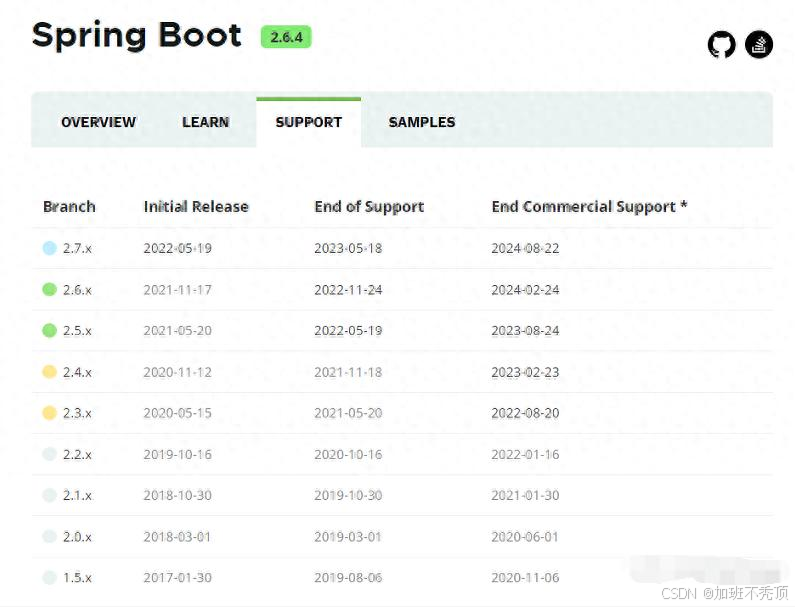Select the Support tab

click(308, 122)
